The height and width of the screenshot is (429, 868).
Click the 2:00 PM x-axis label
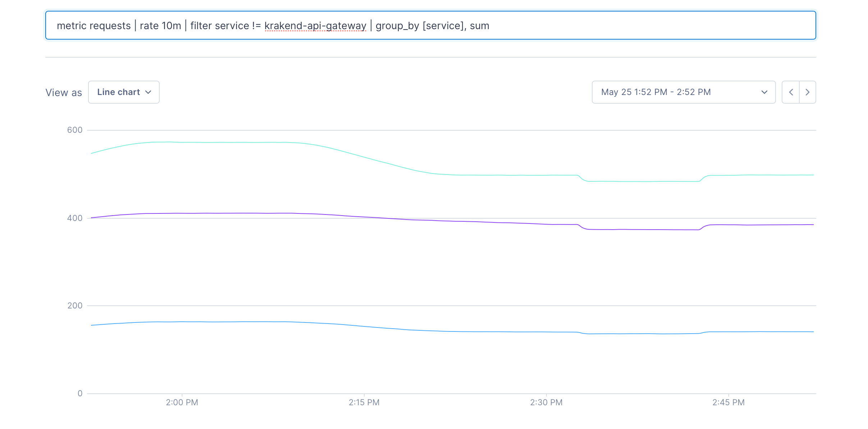point(182,402)
